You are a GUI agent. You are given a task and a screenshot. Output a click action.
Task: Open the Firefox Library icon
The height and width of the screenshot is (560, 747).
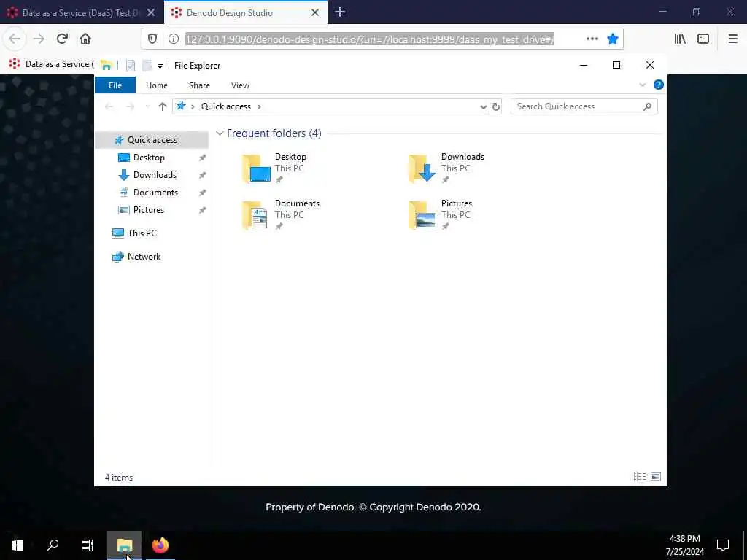(680, 39)
